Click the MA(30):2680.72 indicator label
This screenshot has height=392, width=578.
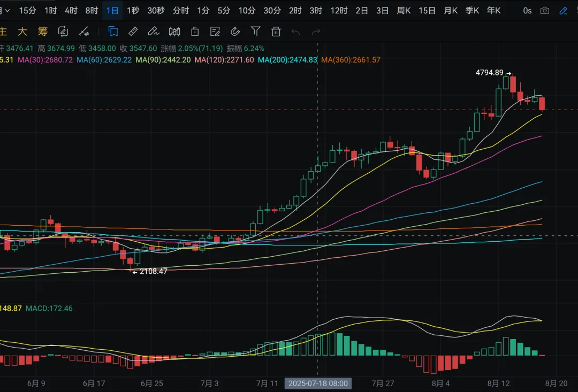(x=45, y=60)
